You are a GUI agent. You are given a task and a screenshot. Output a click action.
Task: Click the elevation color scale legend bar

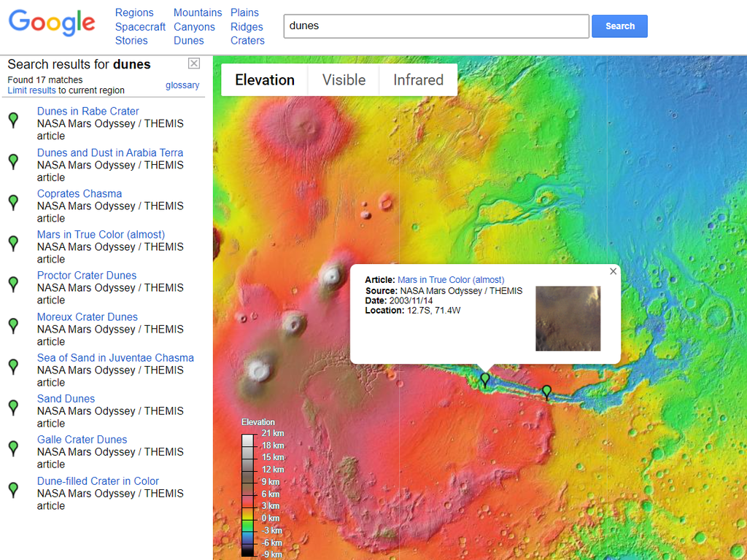[248, 495]
